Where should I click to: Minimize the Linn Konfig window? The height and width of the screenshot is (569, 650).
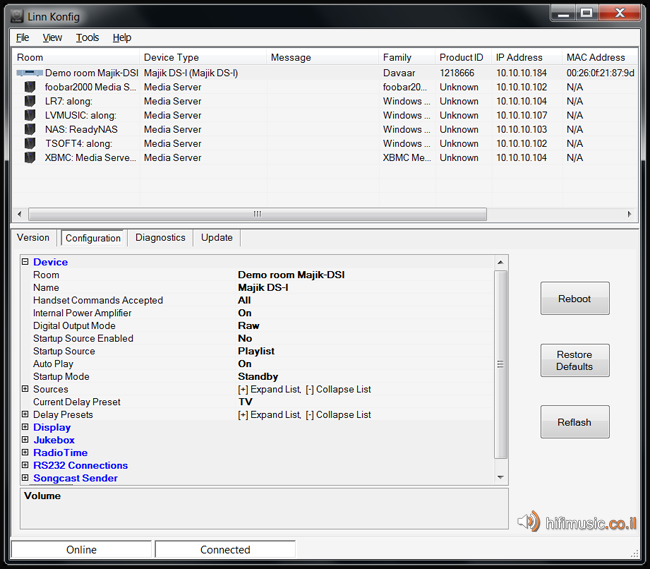(563, 13)
